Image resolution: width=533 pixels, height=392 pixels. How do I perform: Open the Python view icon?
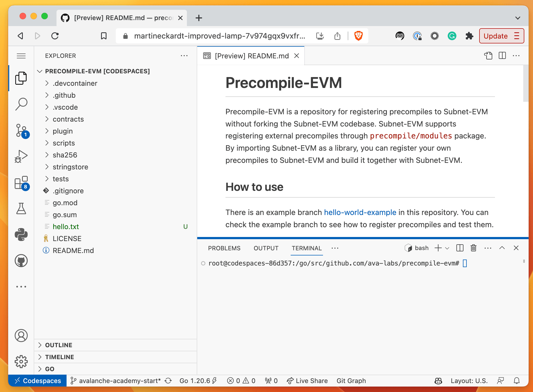click(x=21, y=235)
